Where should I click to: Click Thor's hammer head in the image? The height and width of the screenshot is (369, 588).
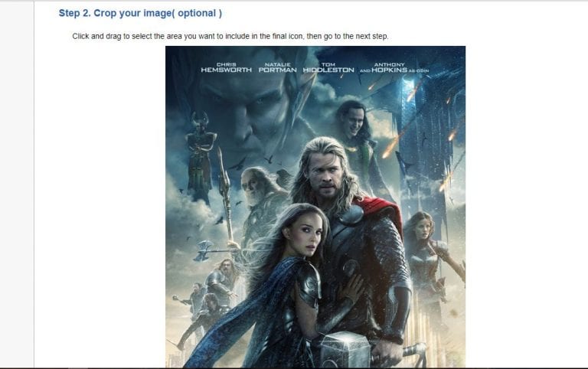pyautogui.click(x=345, y=349)
